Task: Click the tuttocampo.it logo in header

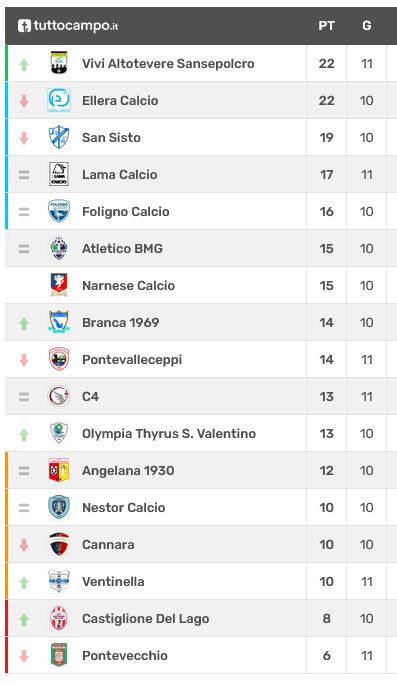Action: [x=68, y=26]
